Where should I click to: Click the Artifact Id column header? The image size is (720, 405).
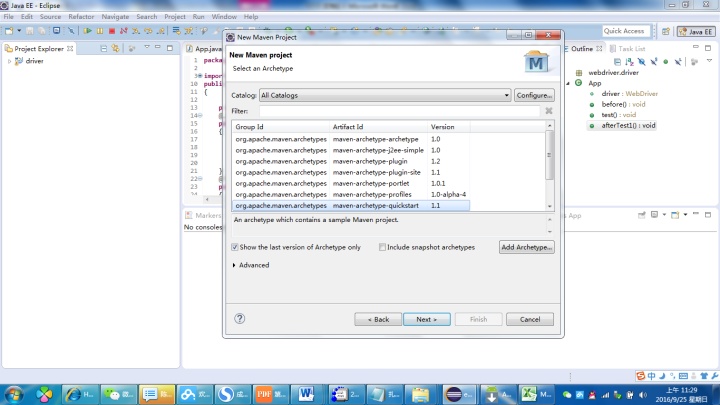(x=378, y=127)
